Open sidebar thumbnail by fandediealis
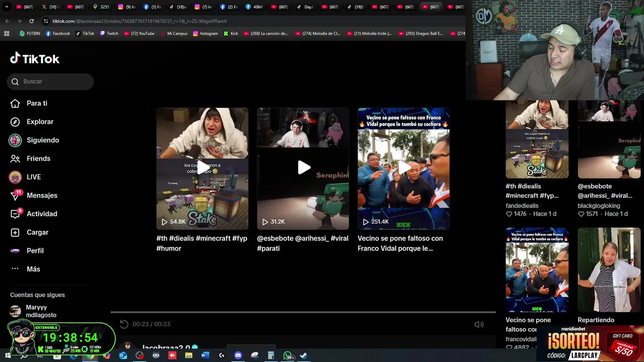The image size is (644, 362). (537, 139)
